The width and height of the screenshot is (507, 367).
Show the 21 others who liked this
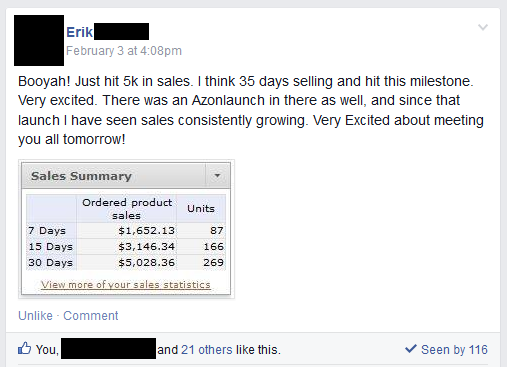(x=207, y=350)
